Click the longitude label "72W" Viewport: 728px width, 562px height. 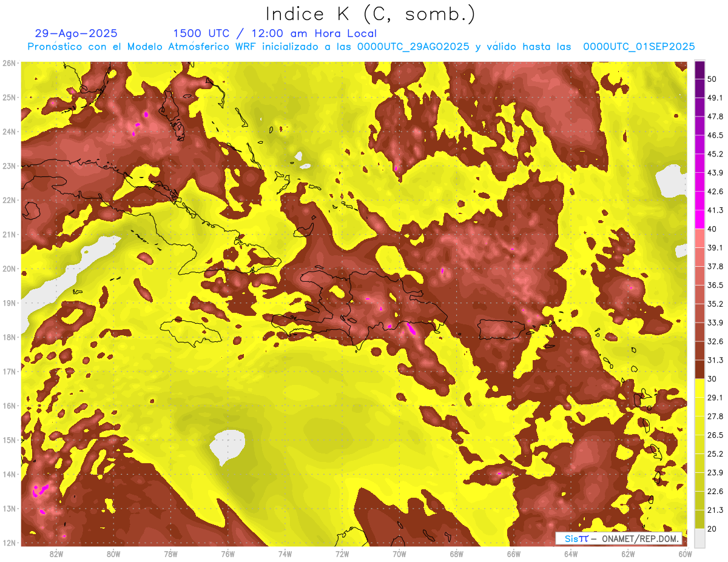click(x=342, y=554)
